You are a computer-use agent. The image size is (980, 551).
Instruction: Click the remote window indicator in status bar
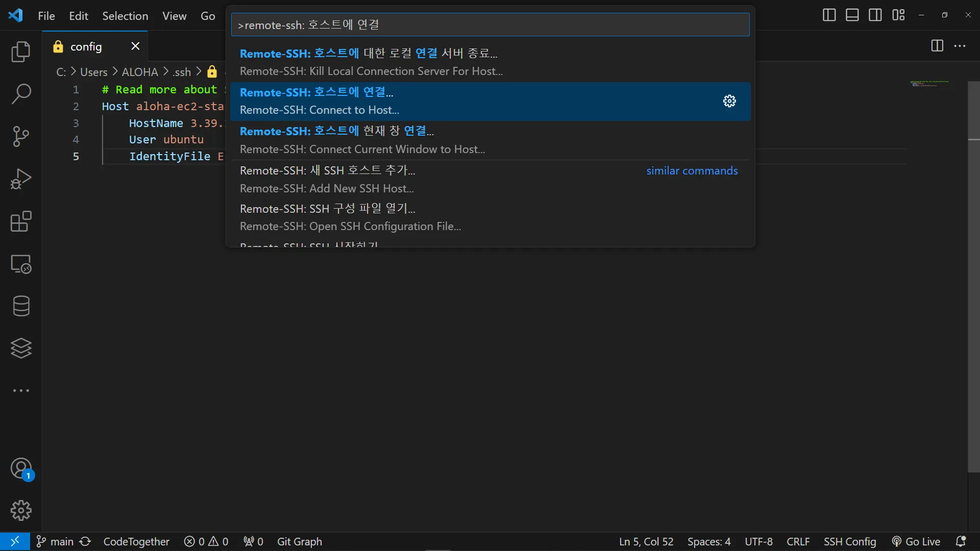tap(15, 541)
